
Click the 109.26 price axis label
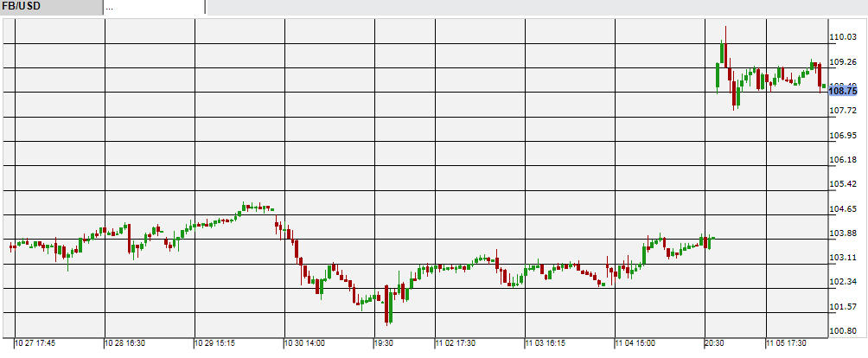[x=843, y=62]
